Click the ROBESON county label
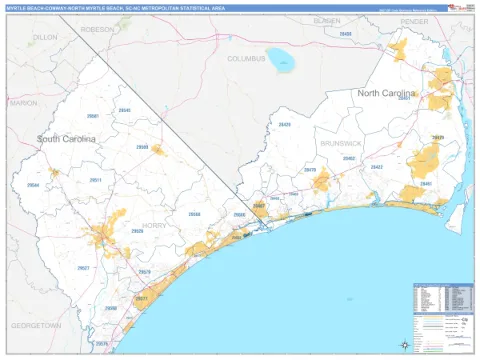The height and width of the screenshot is (360, 480). tap(97, 30)
